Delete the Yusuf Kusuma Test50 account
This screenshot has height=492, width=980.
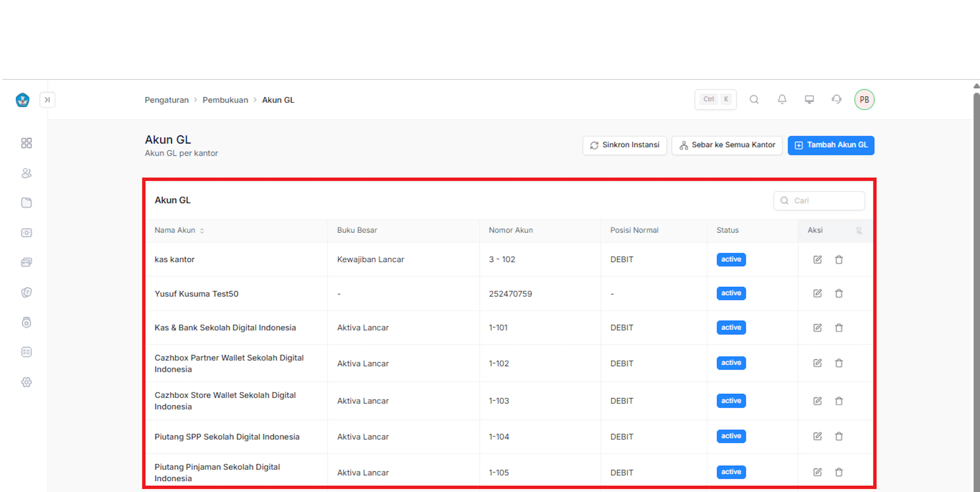click(839, 293)
